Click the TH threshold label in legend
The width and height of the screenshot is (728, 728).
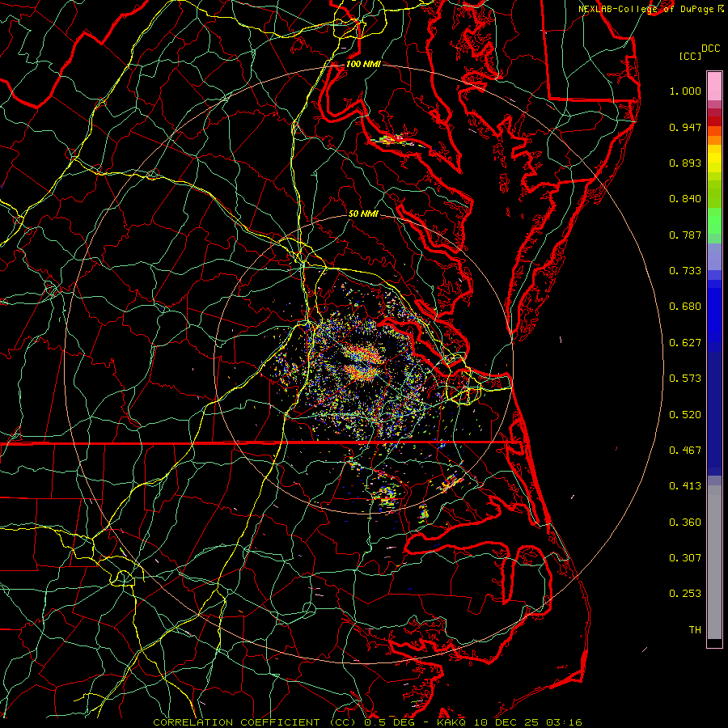coord(695,630)
